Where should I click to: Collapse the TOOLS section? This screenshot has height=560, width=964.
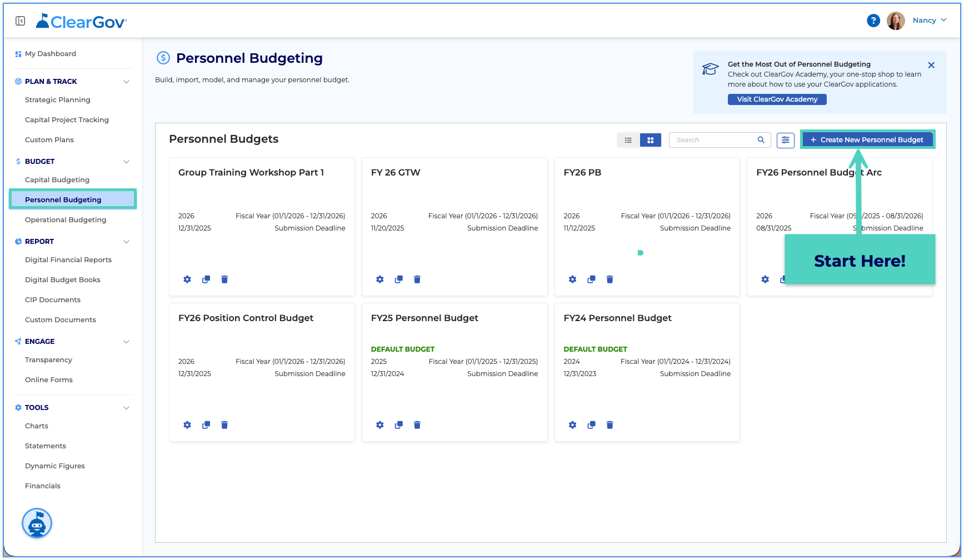pyautogui.click(x=126, y=408)
